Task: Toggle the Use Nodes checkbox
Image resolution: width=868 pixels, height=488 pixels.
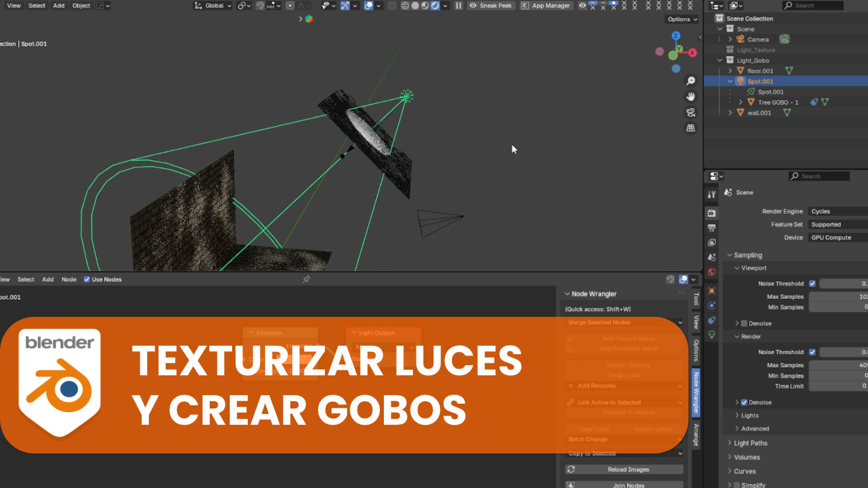Action: pos(87,280)
